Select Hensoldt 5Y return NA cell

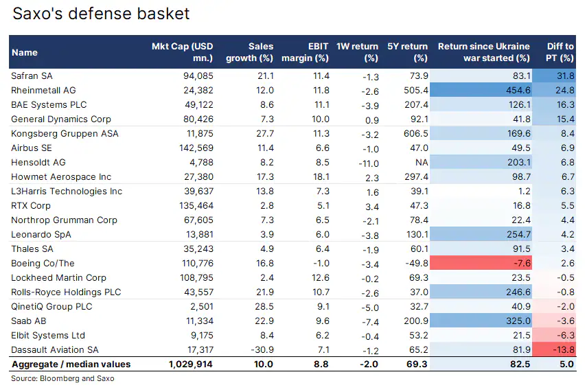[422, 163]
